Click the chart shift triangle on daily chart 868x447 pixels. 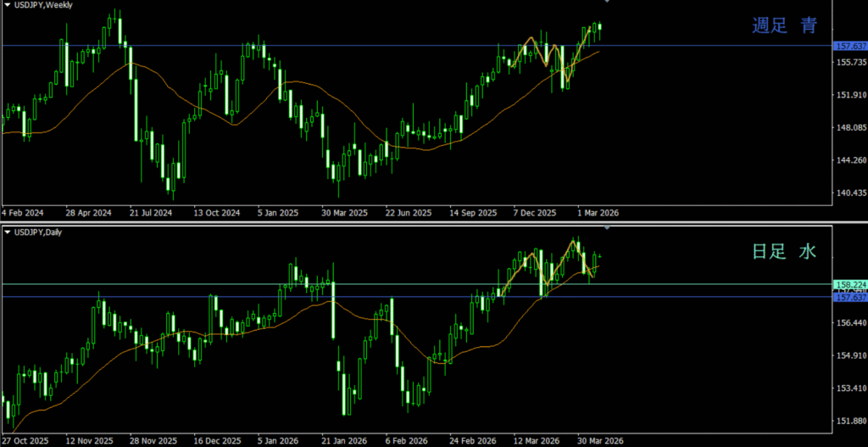pos(606,228)
